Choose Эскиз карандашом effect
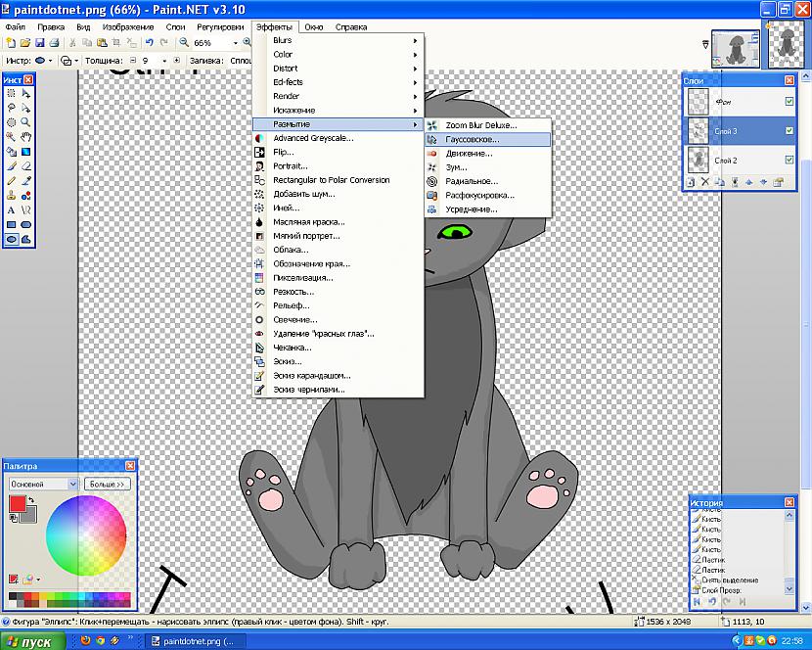 pyautogui.click(x=338, y=376)
